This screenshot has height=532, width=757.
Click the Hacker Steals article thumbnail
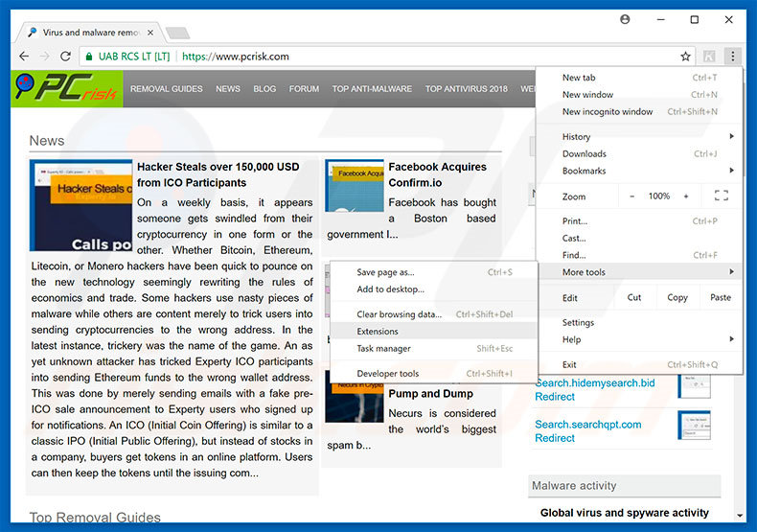click(80, 205)
